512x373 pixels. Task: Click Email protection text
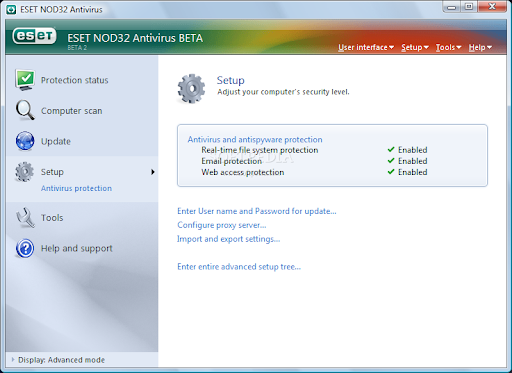[232, 161]
